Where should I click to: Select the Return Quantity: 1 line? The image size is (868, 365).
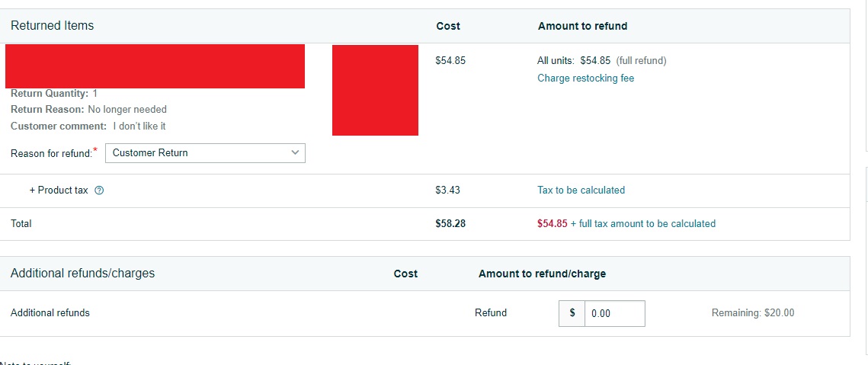(53, 94)
